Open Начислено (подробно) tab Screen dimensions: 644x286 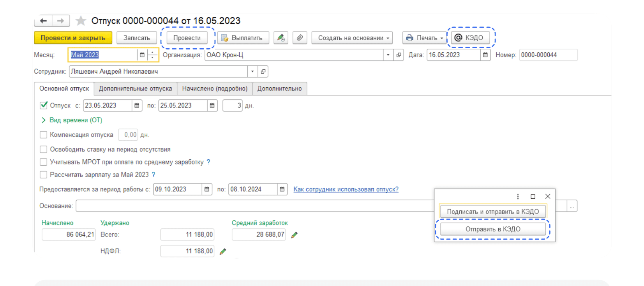(215, 88)
